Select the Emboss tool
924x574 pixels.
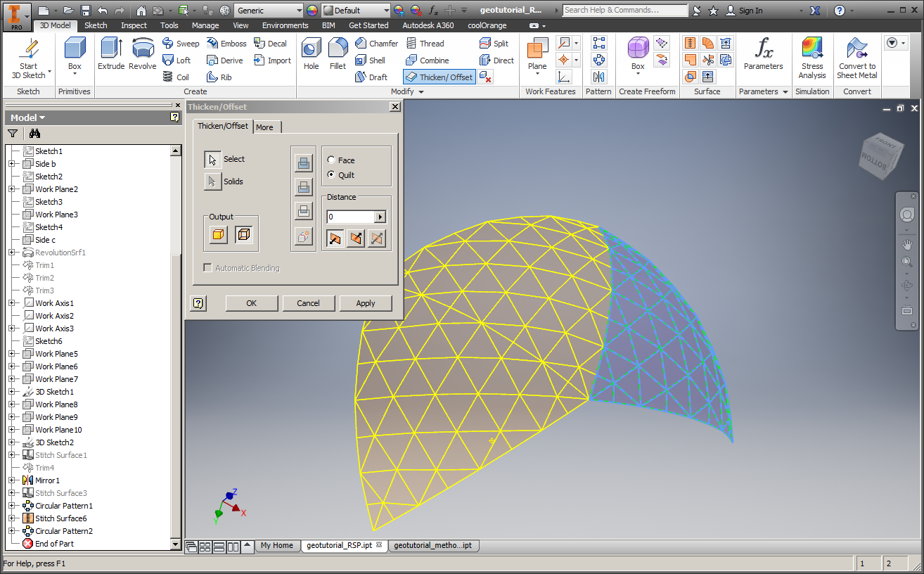pos(226,44)
